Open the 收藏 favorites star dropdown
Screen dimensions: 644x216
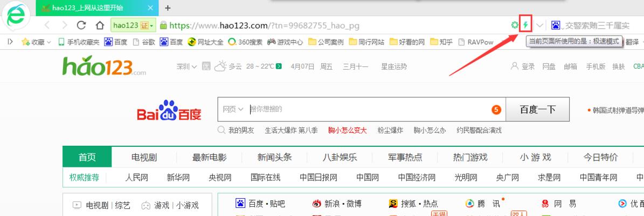(36, 42)
